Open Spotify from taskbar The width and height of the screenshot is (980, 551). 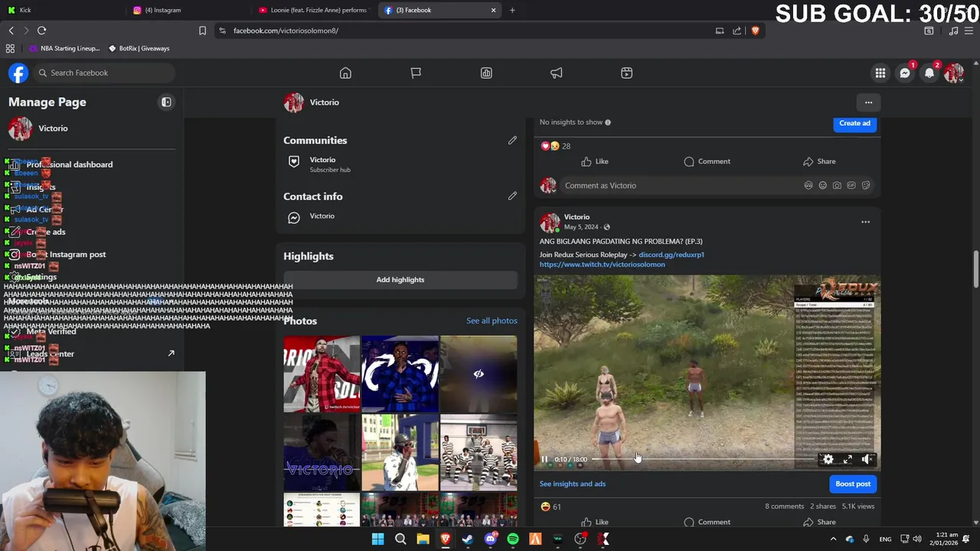pyautogui.click(x=513, y=540)
